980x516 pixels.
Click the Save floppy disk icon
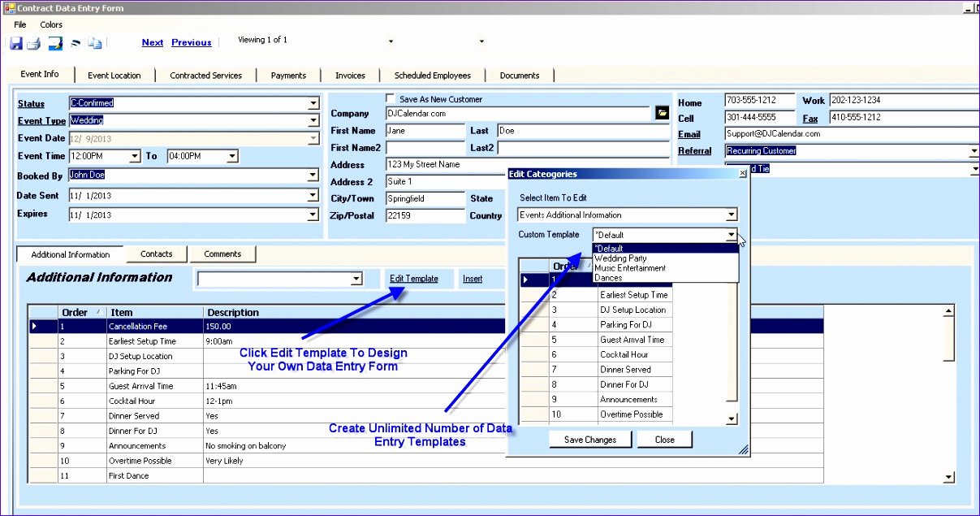coord(16,43)
